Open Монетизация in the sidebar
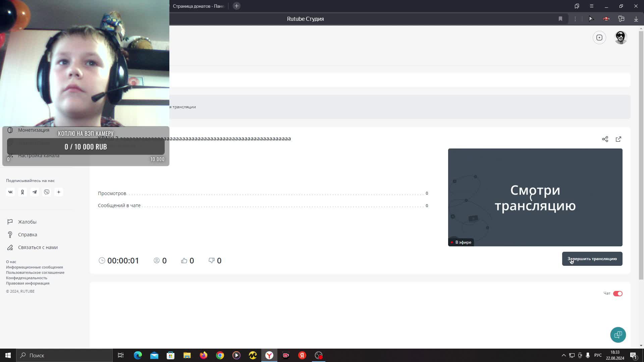This screenshot has height=362, width=644. click(x=34, y=130)
